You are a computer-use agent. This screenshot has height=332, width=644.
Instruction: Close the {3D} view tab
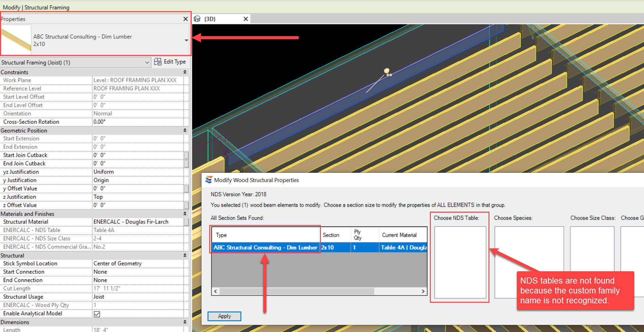pyautogui.click(x=246, y=19)
